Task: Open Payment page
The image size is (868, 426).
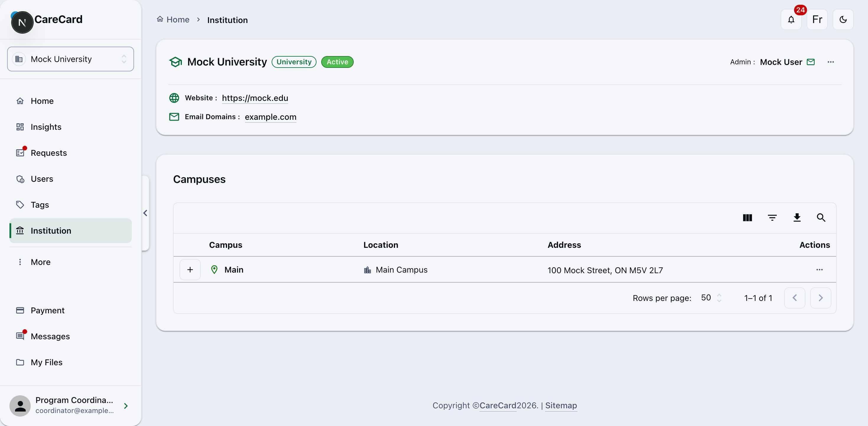Action: click(71, 310)
